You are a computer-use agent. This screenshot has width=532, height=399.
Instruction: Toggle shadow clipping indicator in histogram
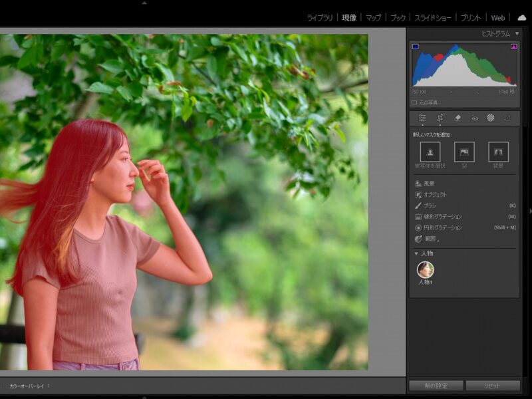click(x=416, y=47)
